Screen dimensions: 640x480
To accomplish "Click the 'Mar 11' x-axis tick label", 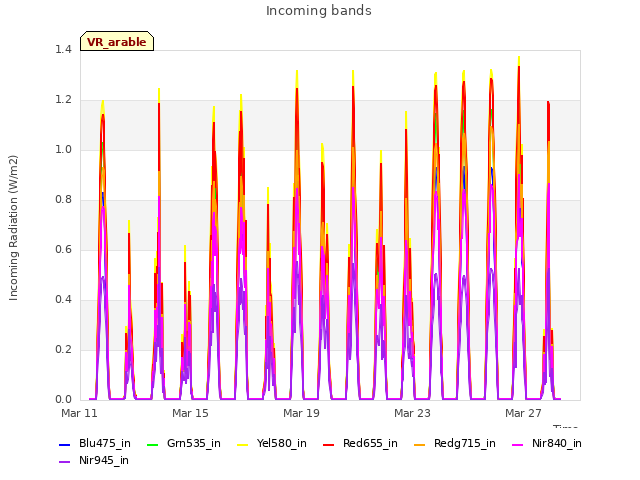I will coord(79,413).
